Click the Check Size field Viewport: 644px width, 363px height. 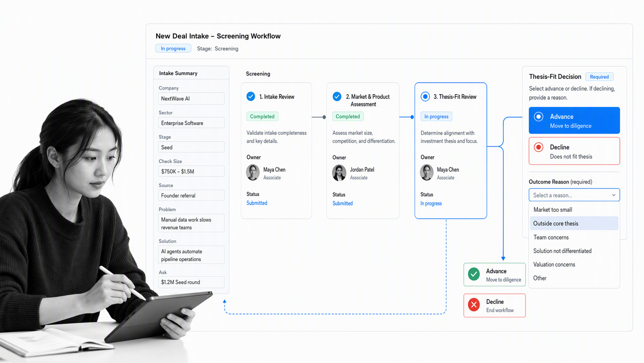(x=191, y=172)
